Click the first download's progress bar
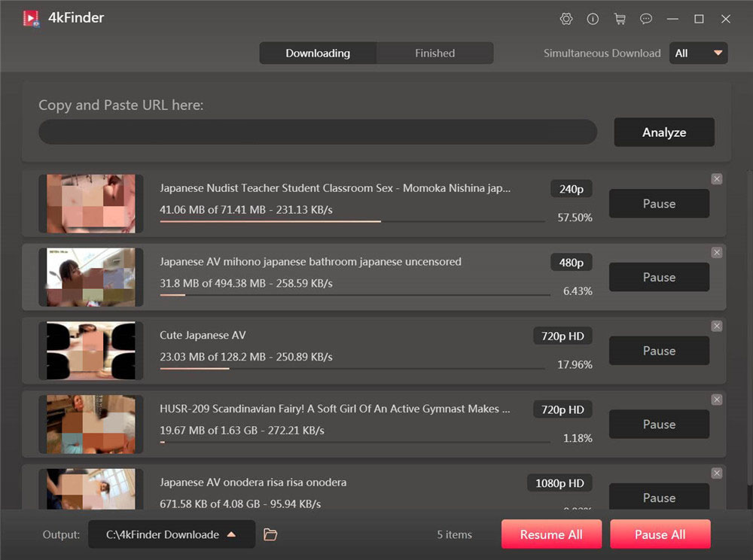Screen dimensions: 753x560 (x=354, y=221)
